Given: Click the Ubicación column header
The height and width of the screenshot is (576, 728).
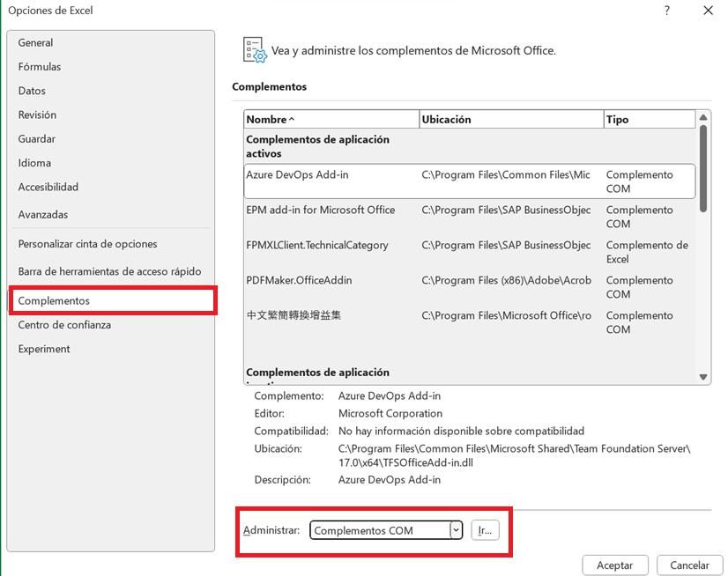Looking at the screenshot, I should pyautogui.click(x=511, y=119).
